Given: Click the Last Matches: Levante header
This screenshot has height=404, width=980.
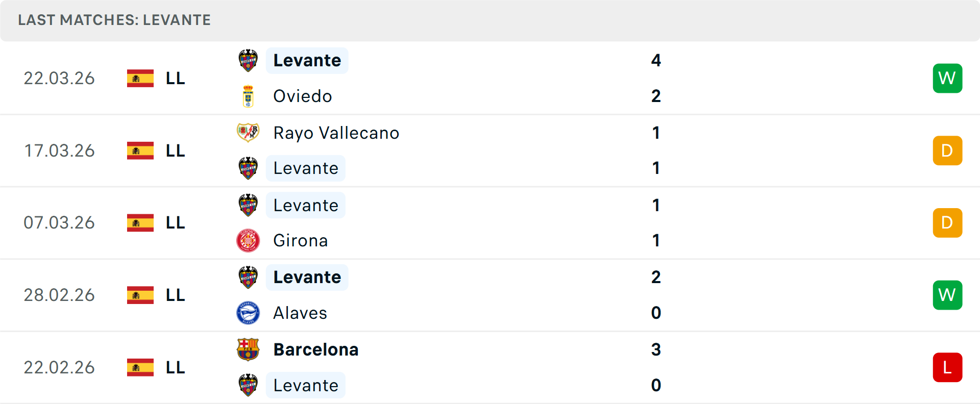Looking at the screenshot, I should [114, 20].
